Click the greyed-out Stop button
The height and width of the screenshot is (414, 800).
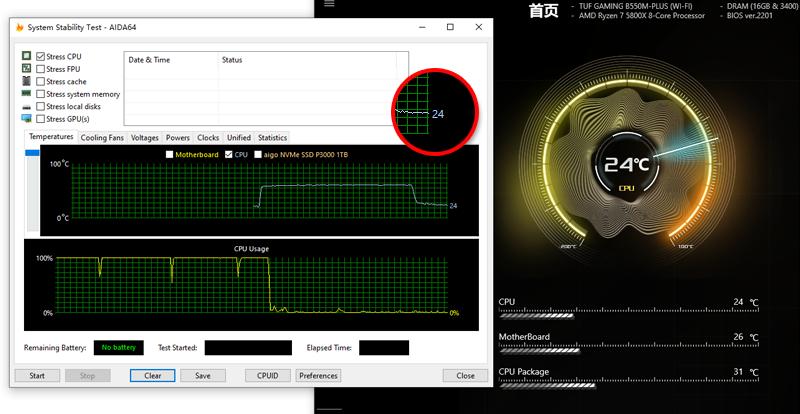[x=87, y=376]
